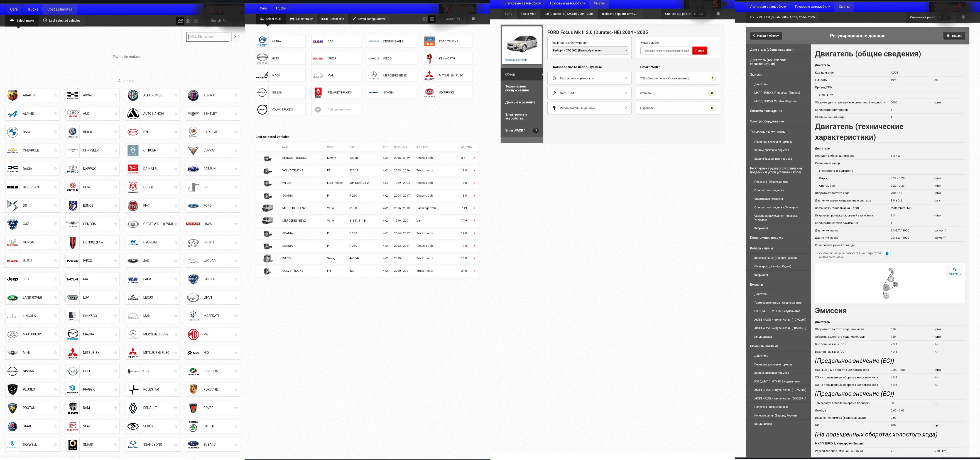Screen dimensions: 980x460
Task: Click the calculator icon in Trucks toolbar
Action: (473, 19)
